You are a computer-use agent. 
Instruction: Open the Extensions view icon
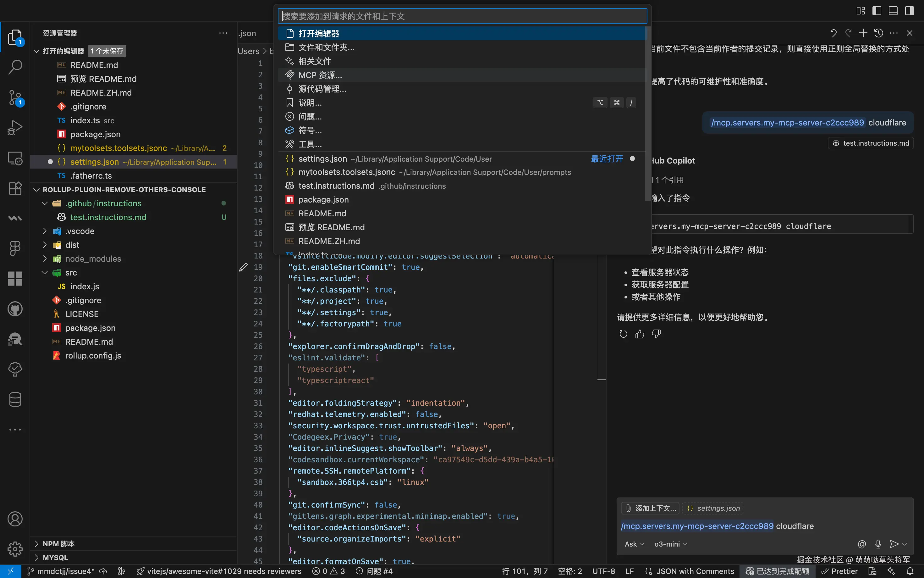[15, 188]
